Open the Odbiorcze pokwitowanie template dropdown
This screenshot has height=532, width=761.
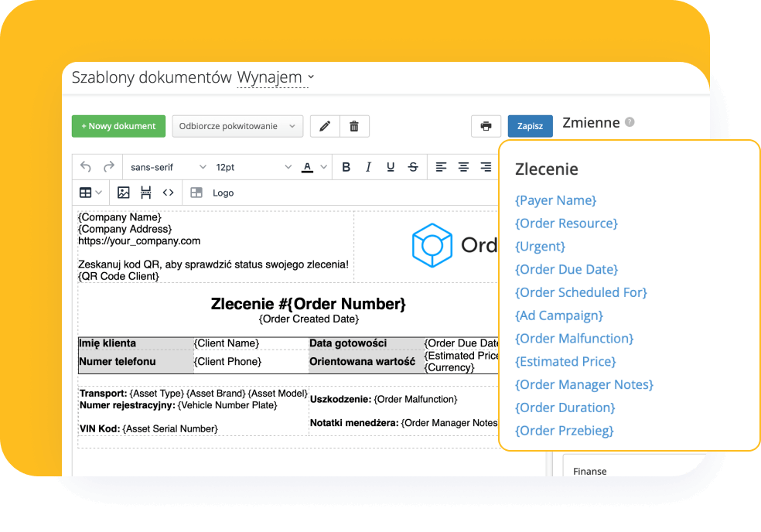click(x=237, y=126)
